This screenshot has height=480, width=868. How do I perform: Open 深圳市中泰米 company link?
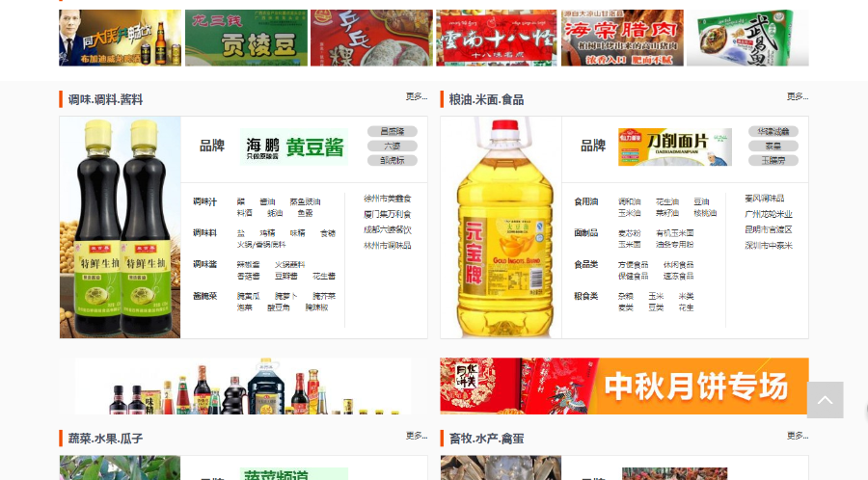(x=769, y=245)
